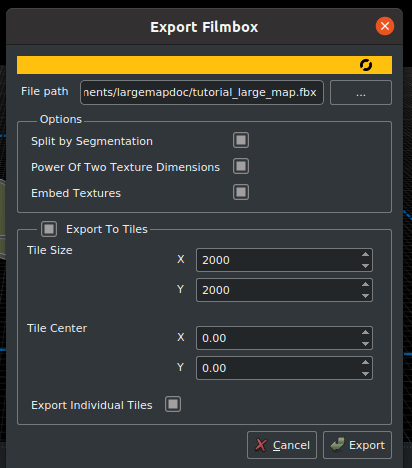412x468 pixels.
Task: Click the Tile Center label
Action: (57, 328)
